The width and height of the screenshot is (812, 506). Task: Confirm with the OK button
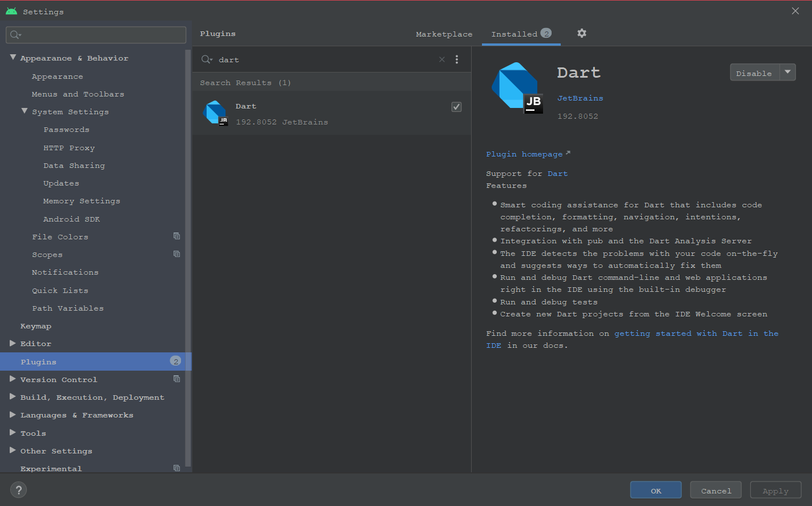click(x=656, y=490)
